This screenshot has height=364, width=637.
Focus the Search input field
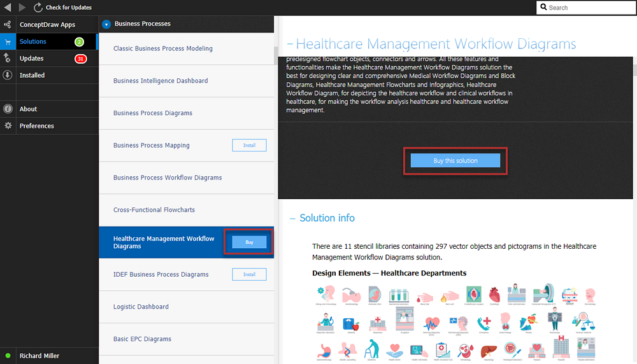point(586,7)
